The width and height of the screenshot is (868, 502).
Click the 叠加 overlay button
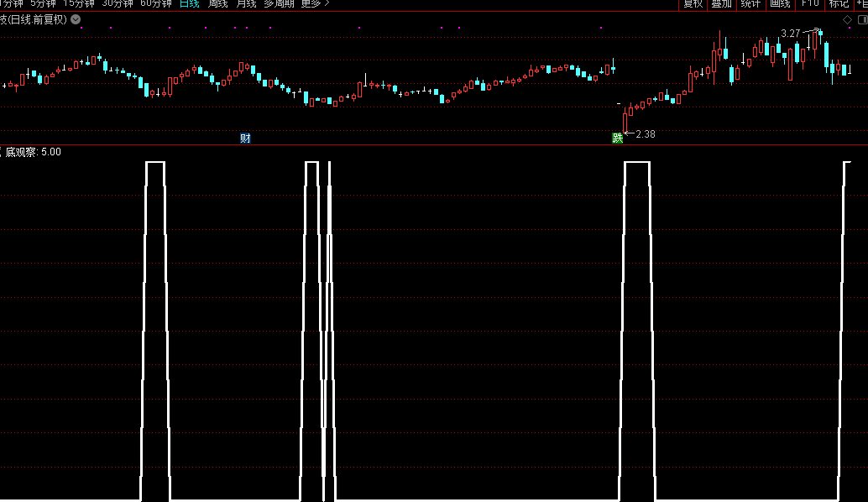point(721,3)
